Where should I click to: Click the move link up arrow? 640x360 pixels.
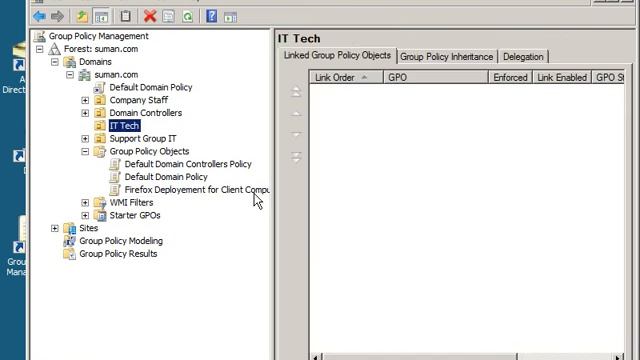296,114
